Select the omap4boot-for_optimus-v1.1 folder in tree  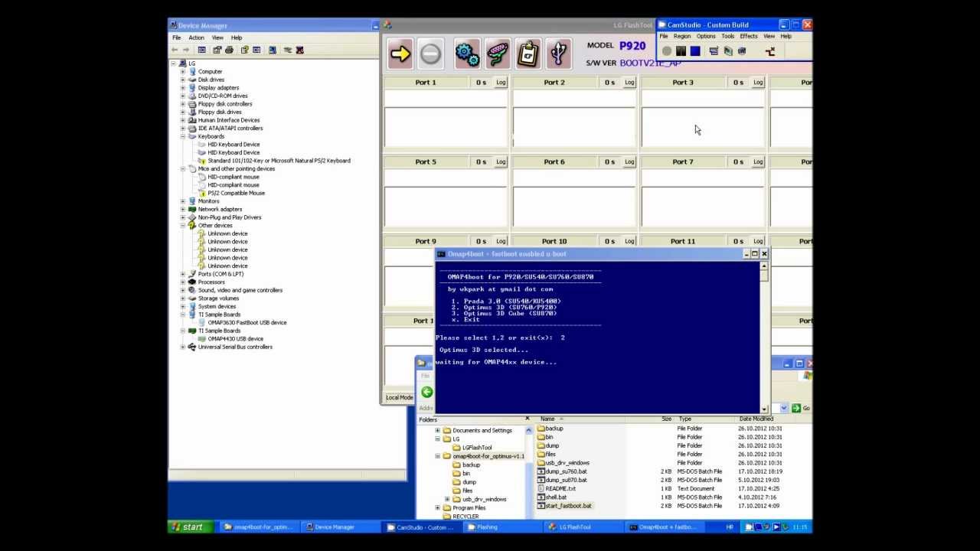[488, 456]
